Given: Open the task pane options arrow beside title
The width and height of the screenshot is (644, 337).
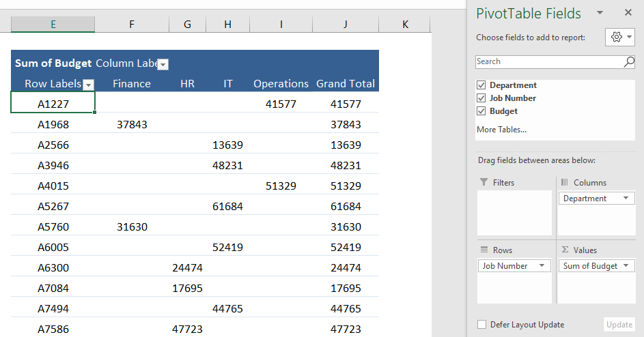Looking at the screenshot, I should pos(600,13).
